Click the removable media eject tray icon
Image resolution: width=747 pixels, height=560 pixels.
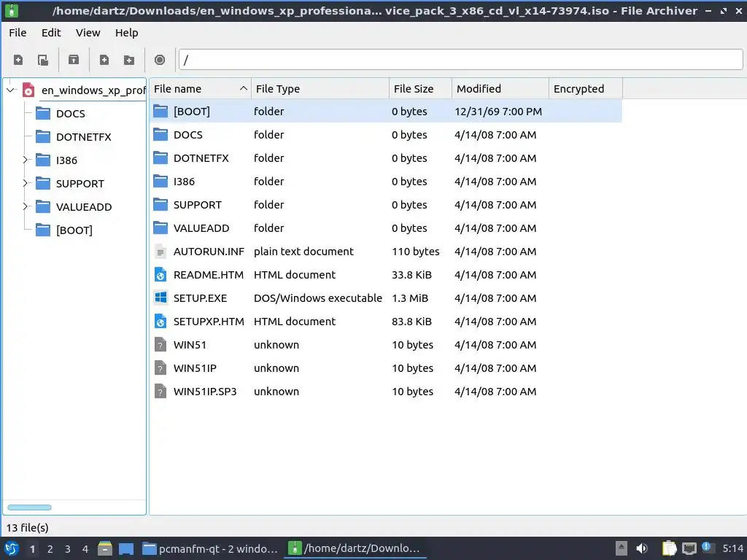tap(622, 548)
